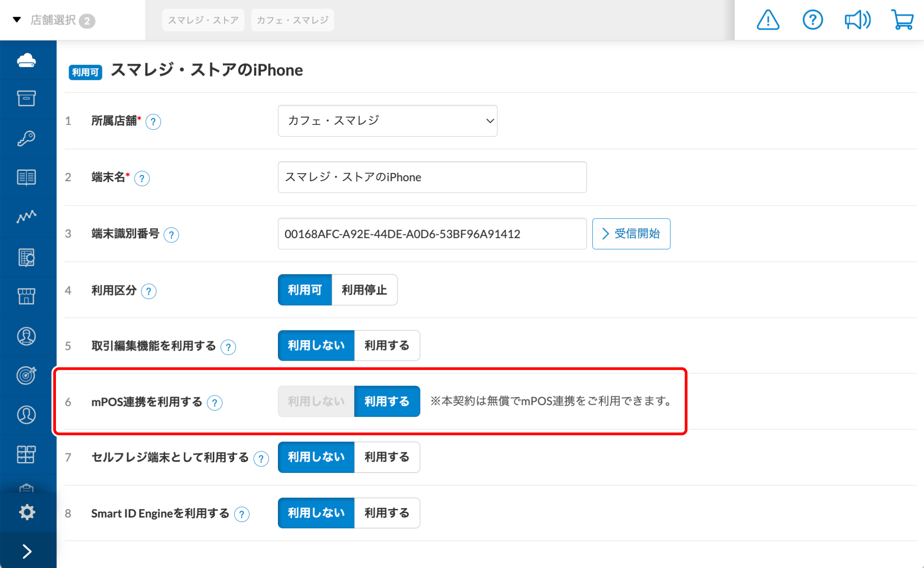Set 利用区分 to 利用可
The height and width of the screenshot is (568, 924).
(x=305, y=290)
